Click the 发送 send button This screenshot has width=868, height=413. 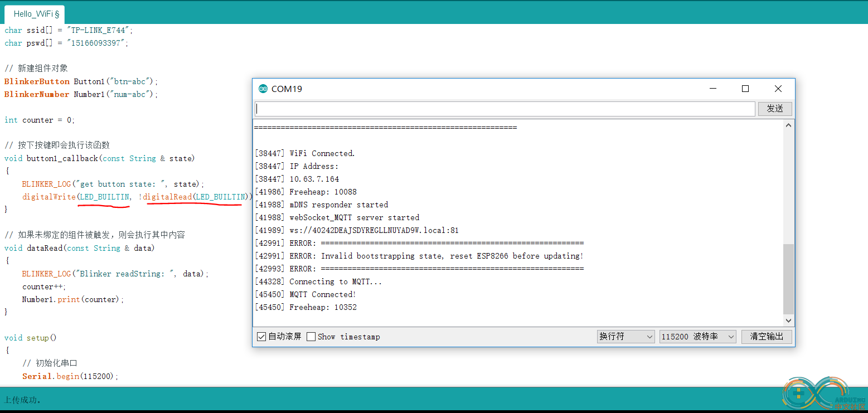(x=775, y=109)
